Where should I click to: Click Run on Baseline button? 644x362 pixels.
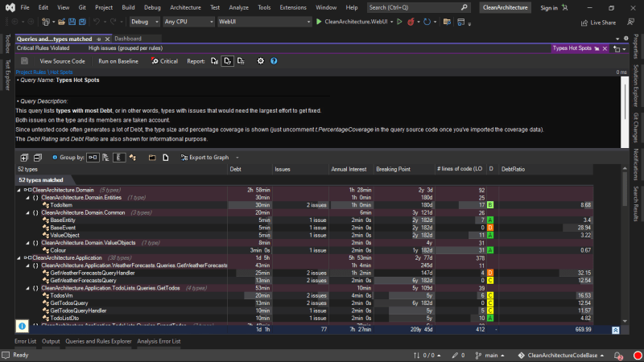[118, 61]
